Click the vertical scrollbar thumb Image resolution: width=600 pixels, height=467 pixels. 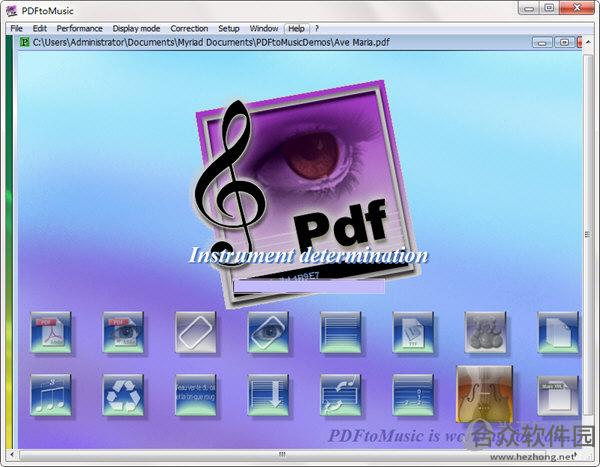point(588,234)
